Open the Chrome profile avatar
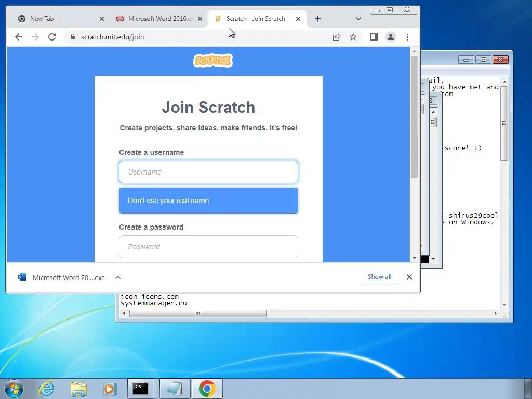The image size is (532, 399). [391, 37]
